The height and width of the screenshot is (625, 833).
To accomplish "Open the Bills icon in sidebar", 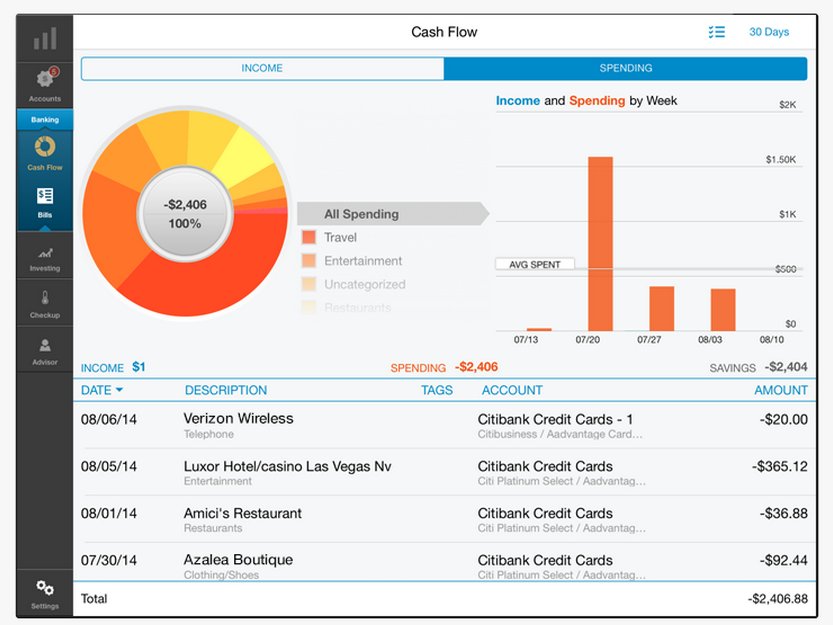I will click(45, 196).
